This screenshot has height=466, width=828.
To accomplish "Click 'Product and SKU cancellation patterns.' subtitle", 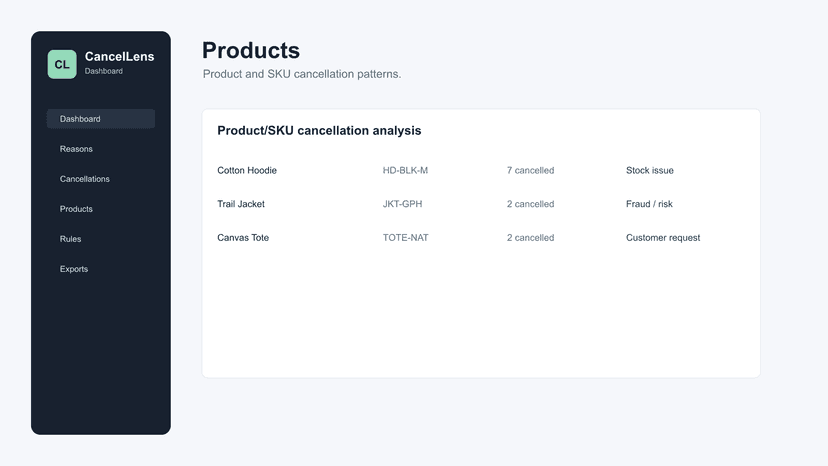I will coord(302,74).
